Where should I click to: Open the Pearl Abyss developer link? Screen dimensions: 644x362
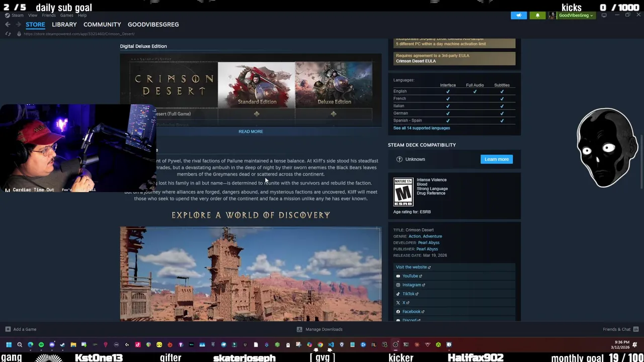tap(428, 242)
